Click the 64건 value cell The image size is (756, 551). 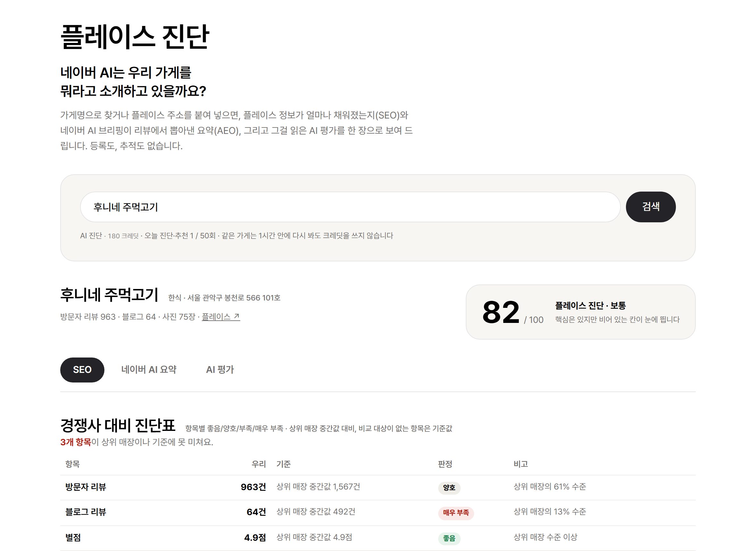click(256, 512)
